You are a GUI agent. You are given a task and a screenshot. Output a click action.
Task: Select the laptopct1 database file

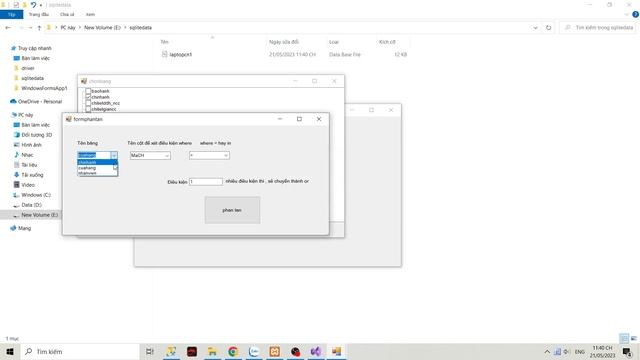coord(180,54)
